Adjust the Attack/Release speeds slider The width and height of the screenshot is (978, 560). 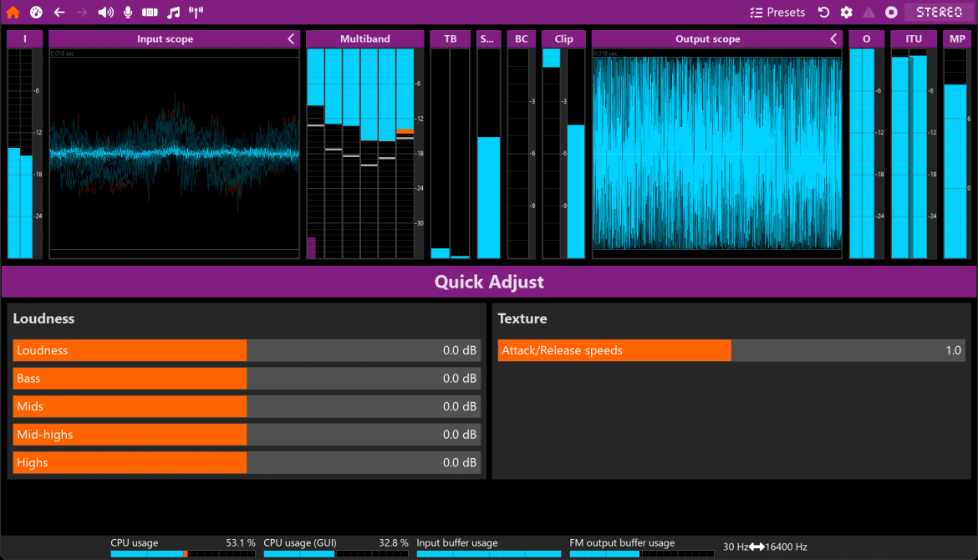(730, 350)
